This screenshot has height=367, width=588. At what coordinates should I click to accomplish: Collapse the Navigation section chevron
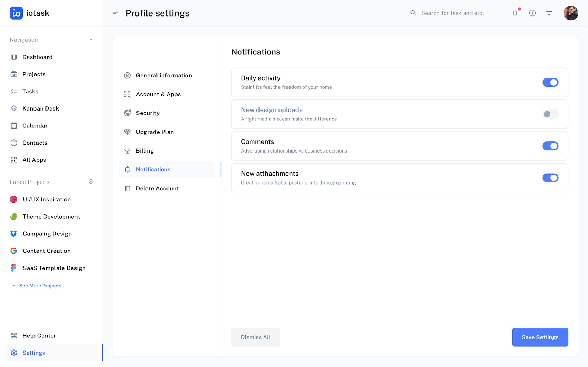coord(91,39)
